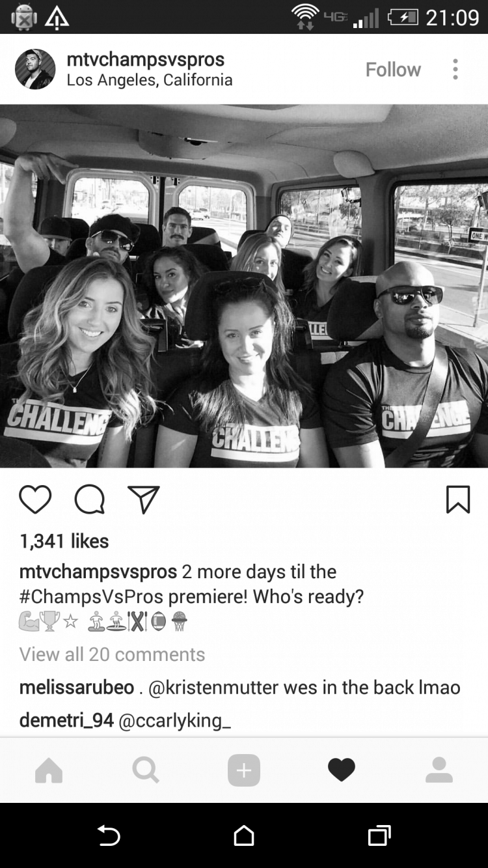
Task: Go to the Home feed tab
Action: [49, 770]
